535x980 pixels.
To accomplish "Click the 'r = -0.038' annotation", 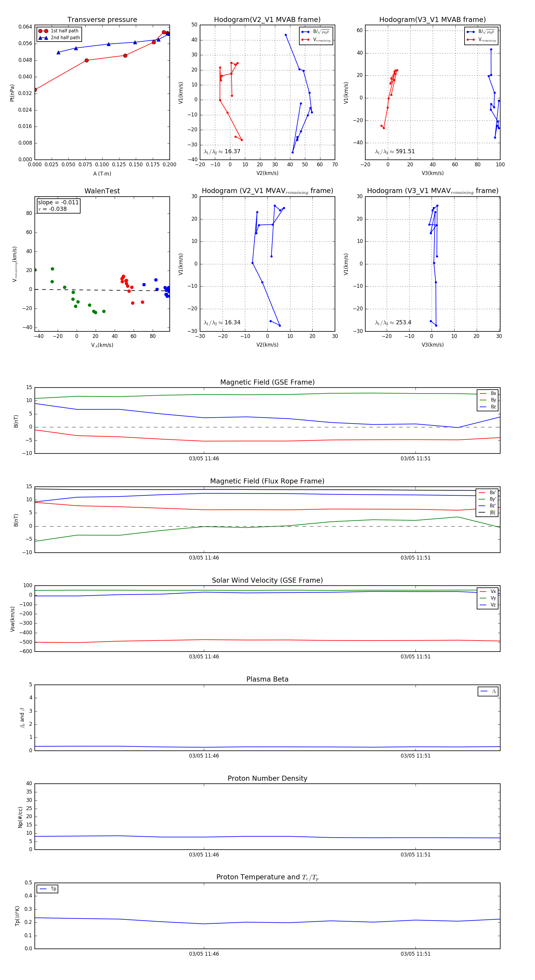I will point(53,209).
